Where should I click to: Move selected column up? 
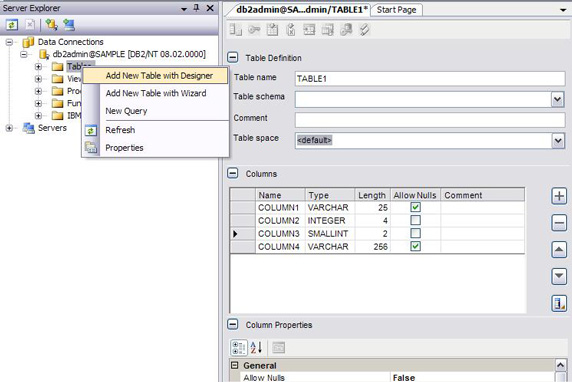(x=559, y=250)
